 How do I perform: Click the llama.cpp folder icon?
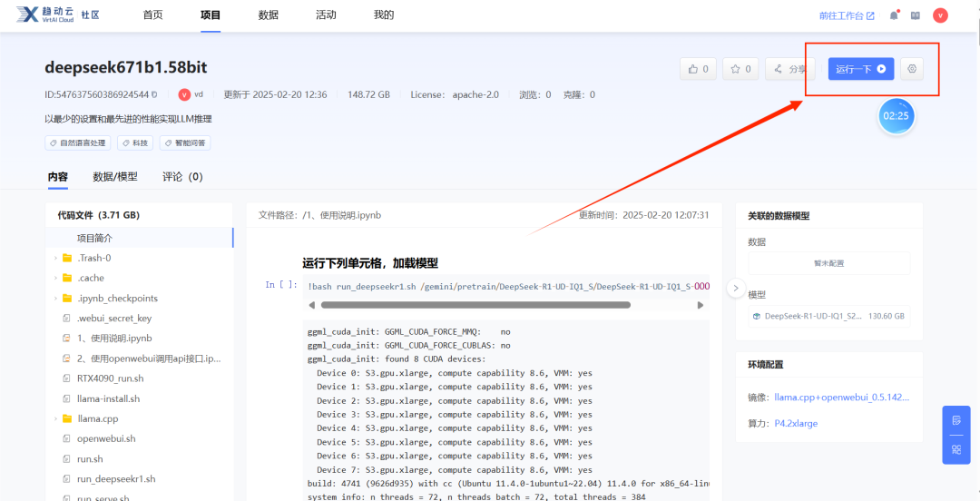tap(67, 418)
